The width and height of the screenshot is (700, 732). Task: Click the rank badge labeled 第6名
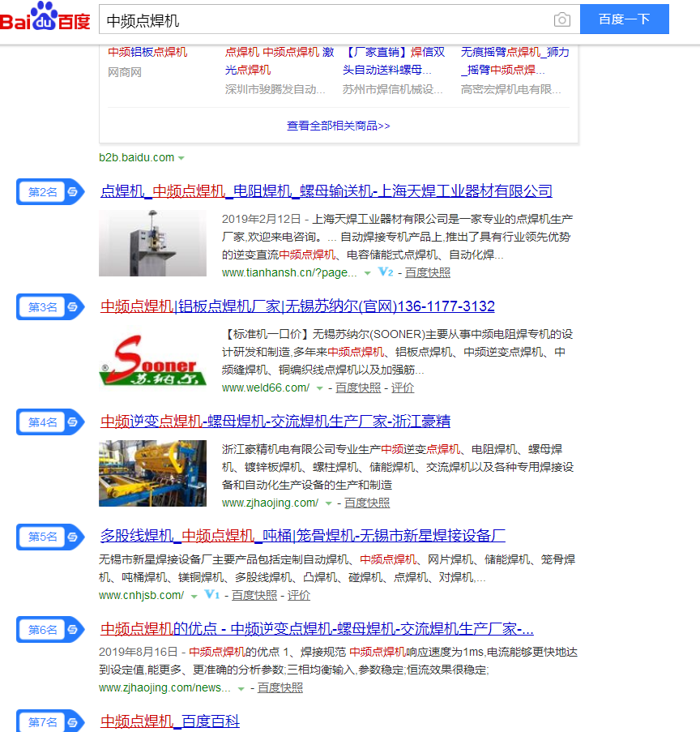tap(50, 630)
